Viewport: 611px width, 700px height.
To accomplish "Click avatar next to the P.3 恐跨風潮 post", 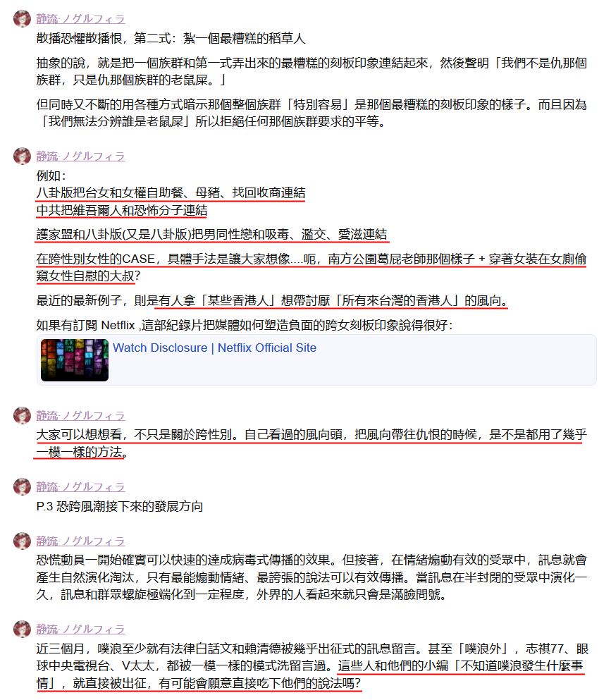I will click(x=22, y=486).
